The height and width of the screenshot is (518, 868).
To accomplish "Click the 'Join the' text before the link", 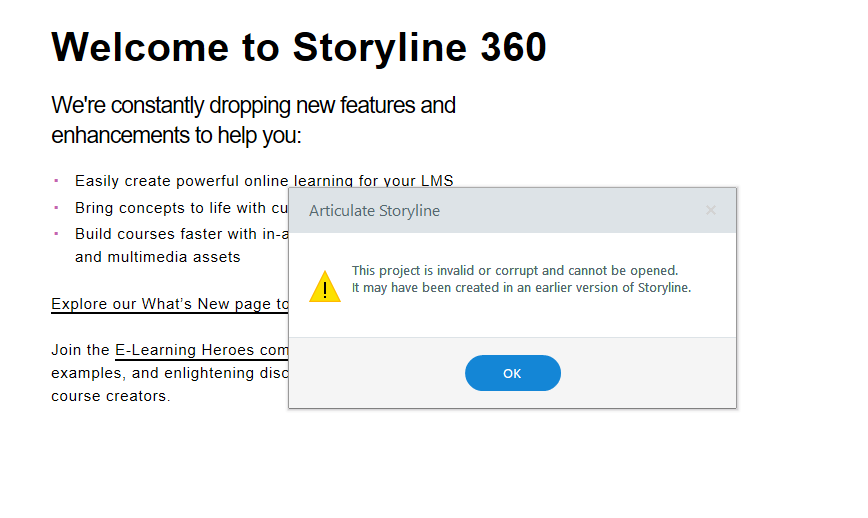I will pyautogui.click(x=80, y=350).
